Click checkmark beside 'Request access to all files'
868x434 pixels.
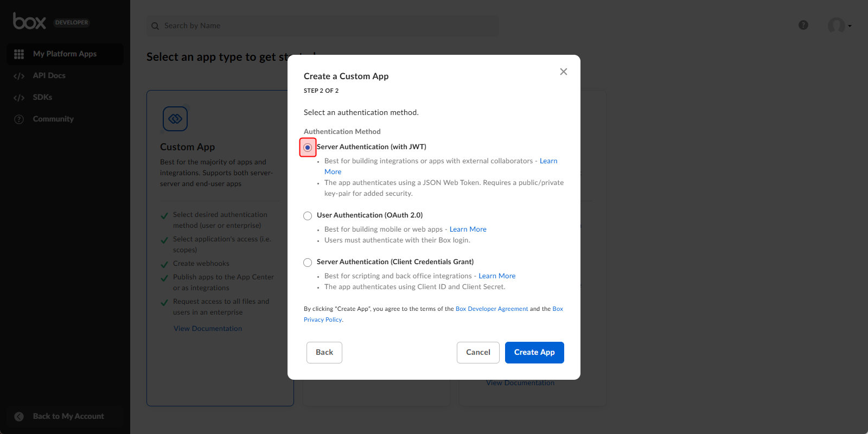pos(164,303)
